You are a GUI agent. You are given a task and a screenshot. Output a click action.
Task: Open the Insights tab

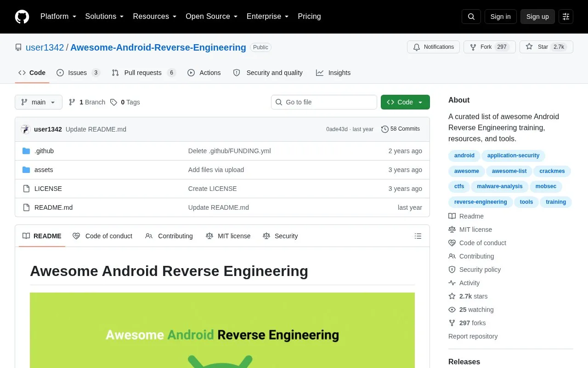point(333,73)
